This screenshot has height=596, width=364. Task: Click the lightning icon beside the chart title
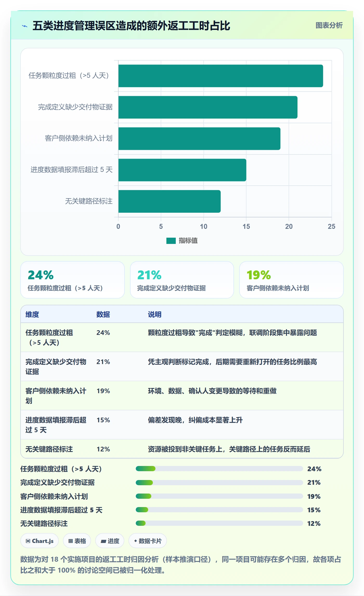coord(25,26)
